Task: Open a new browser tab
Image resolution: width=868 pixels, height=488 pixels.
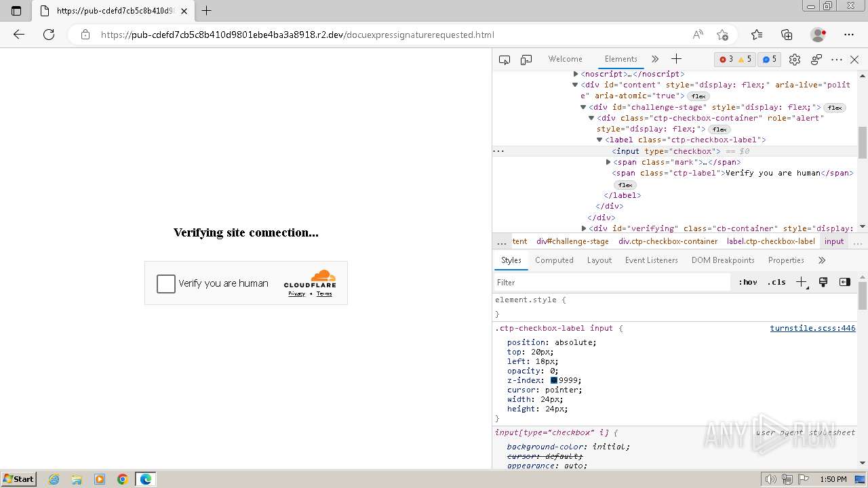Action: (x=207, y=11)
